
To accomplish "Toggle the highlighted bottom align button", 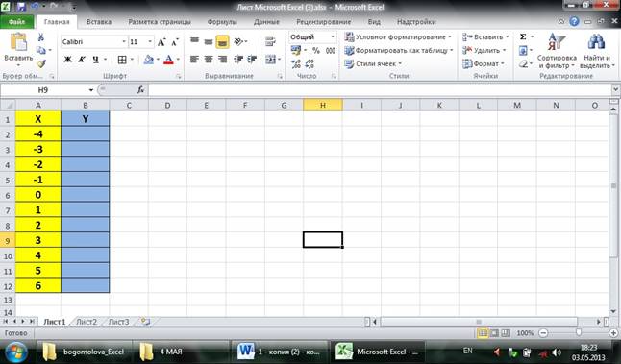I will click(x=223, y=42).
